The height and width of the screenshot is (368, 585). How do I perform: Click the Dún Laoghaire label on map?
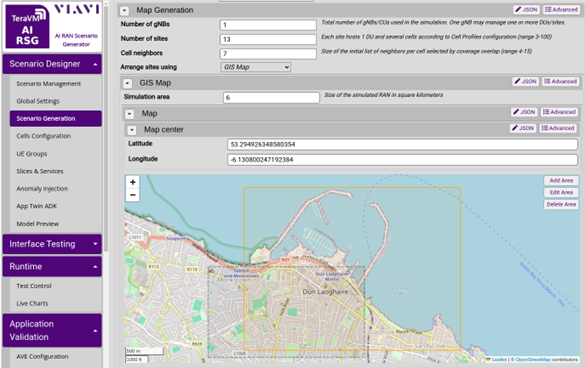tap(325, 292)
